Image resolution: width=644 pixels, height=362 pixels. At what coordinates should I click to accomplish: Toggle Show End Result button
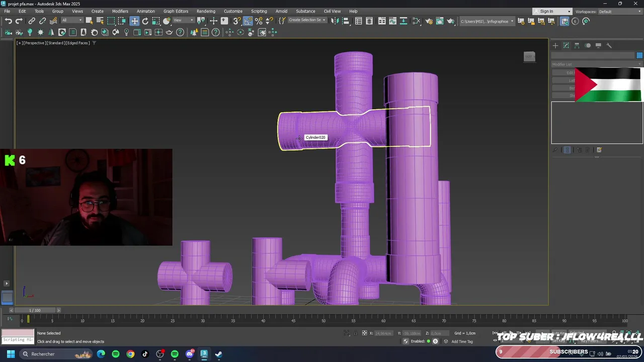[x=568, y=150]
